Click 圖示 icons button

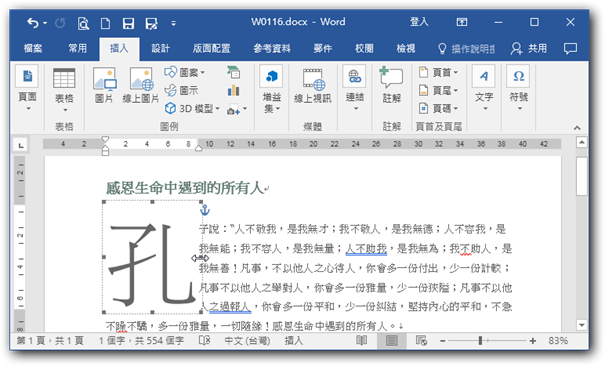click(181, 91)
